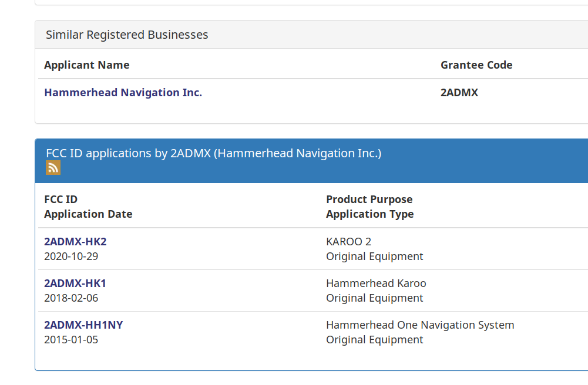
Task: Follow the 2ADMX-HK1 FCC ID link
Action: click(75, 283)
